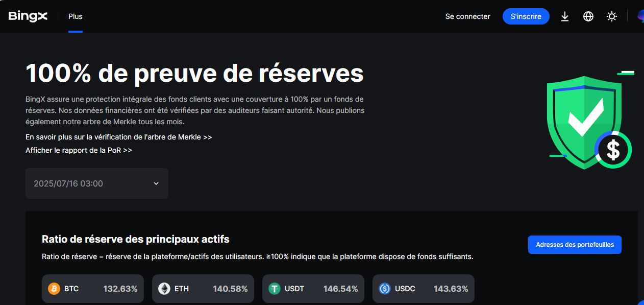Open Afficher le rapport de la PoR
644x305 pixels.
pyautogui.click(x=79, y=150)
